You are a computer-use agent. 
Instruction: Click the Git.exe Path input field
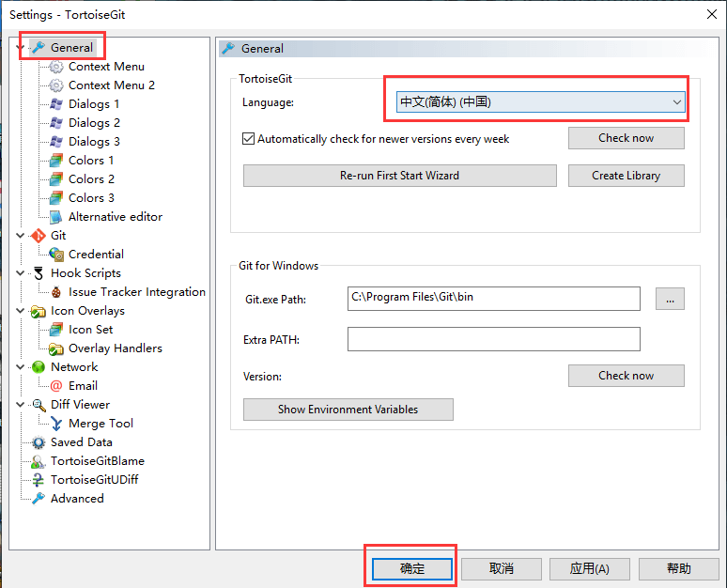pyautogui.click(x=494, y=298)
